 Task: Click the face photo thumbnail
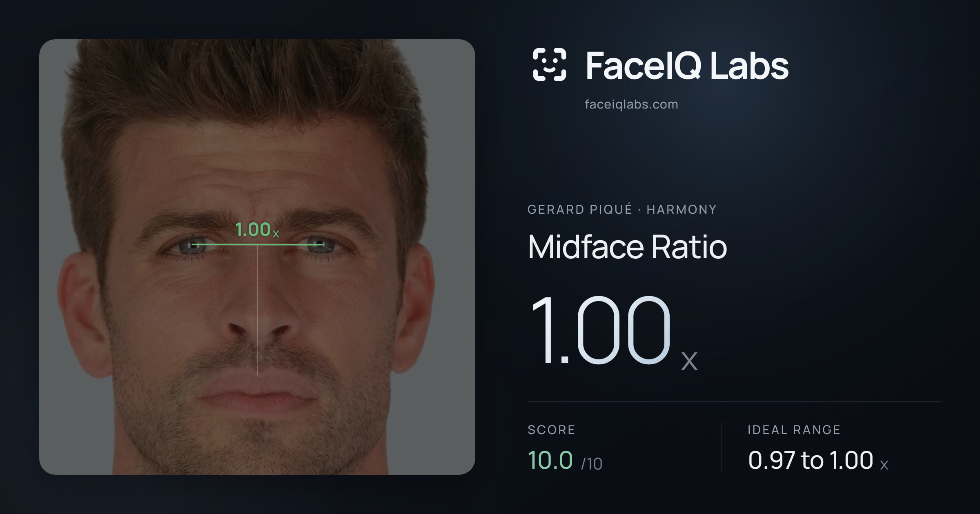click(257, 257)
